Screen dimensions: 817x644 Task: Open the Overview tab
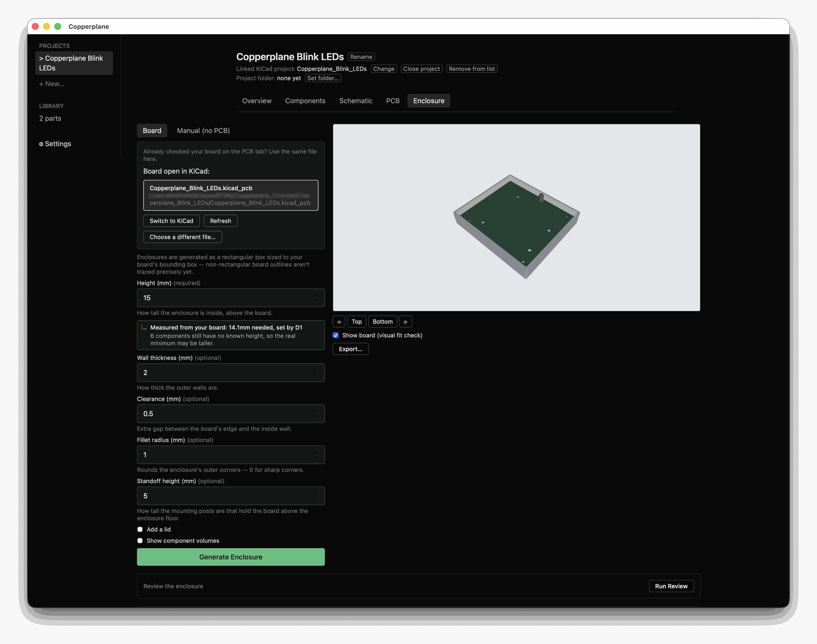[x=256, y=101]
